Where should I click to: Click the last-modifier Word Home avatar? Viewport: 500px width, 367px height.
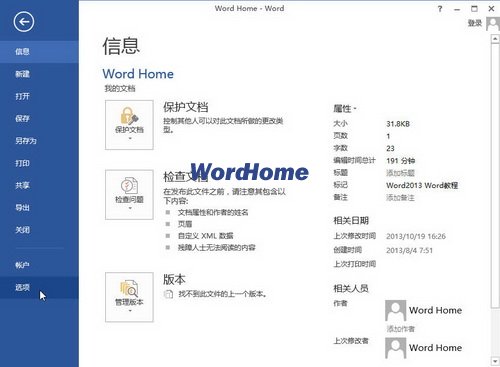[395, 348]
